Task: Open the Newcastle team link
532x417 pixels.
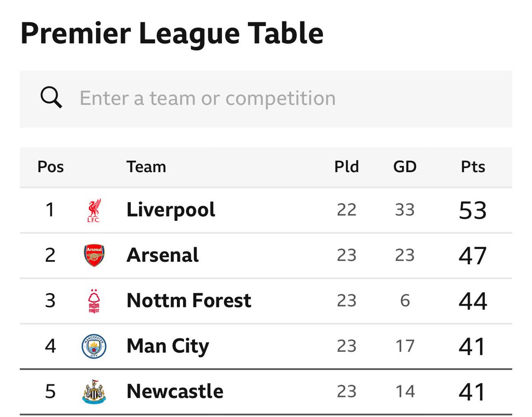Action: (175, 391)
